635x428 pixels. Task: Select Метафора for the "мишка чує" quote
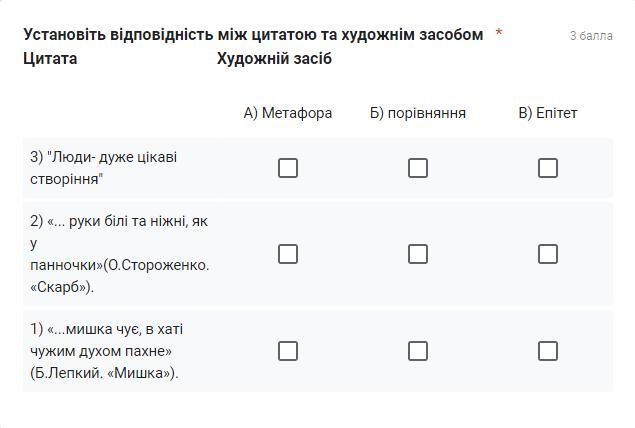click(x=288, y=351)
